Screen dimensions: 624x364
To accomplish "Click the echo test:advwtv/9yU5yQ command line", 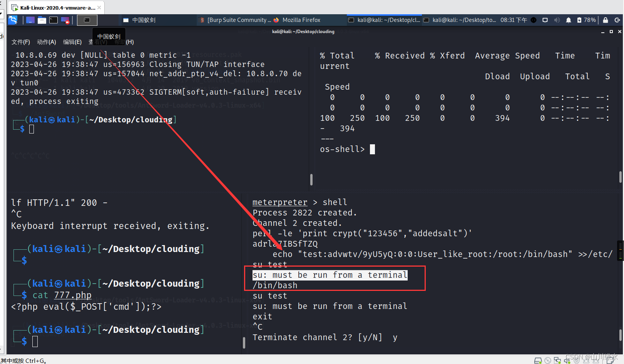I will tap(443, 254).
